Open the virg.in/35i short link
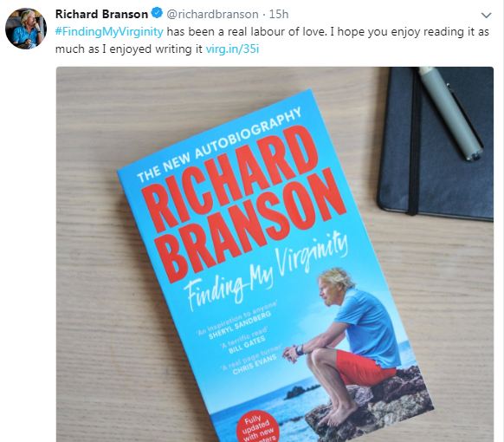 tap(232, 49)
